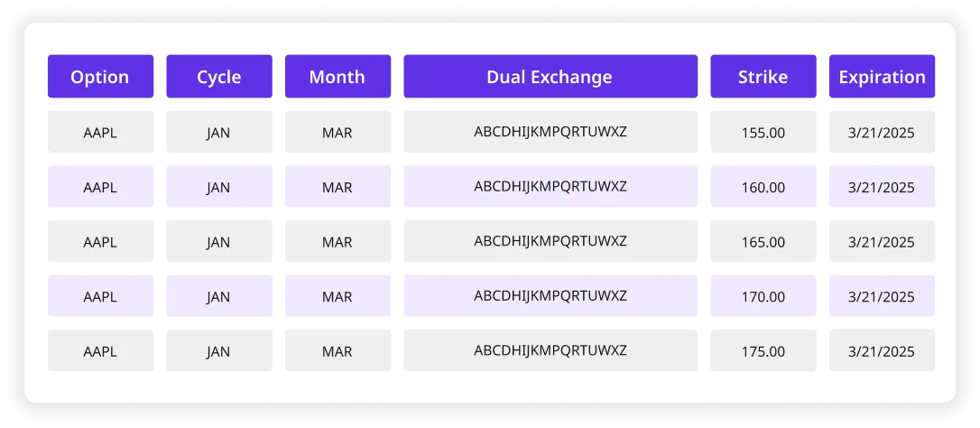Select MAR month in the 155.00 row
The height and width of the screenshot is (428, 980).
[338, 132]
